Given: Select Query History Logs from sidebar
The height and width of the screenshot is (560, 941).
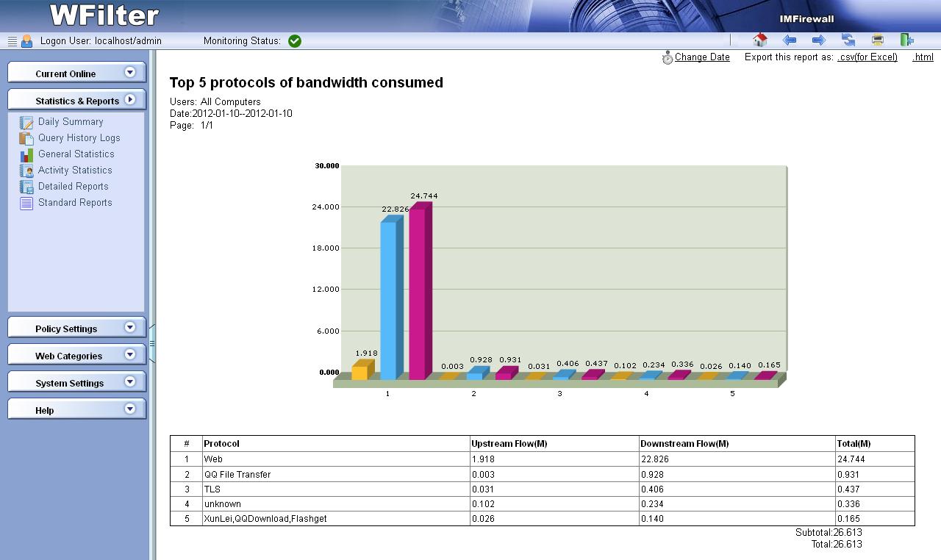Looking at the screenshot, I should click(79, 138).
